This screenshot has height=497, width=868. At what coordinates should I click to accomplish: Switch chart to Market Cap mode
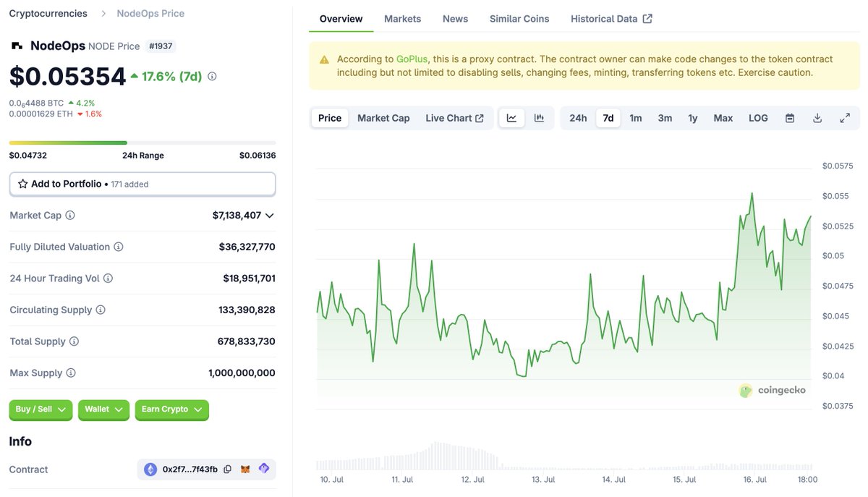(383, 118)
